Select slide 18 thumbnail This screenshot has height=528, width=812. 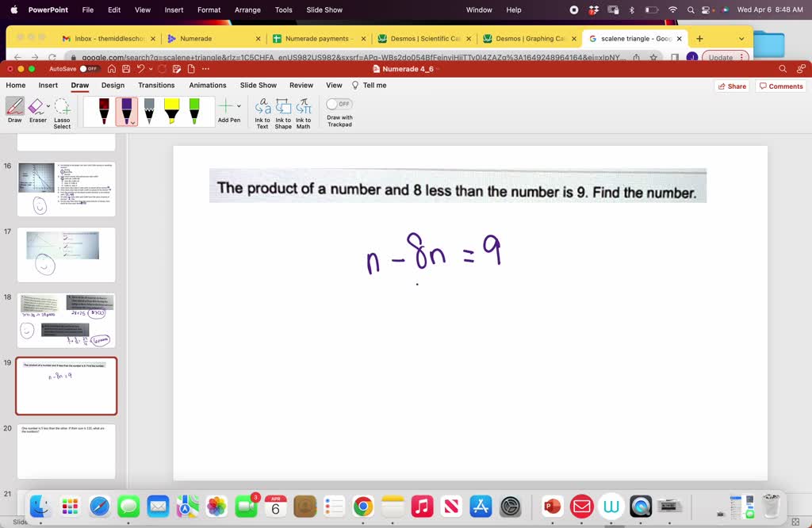(67, 320)
